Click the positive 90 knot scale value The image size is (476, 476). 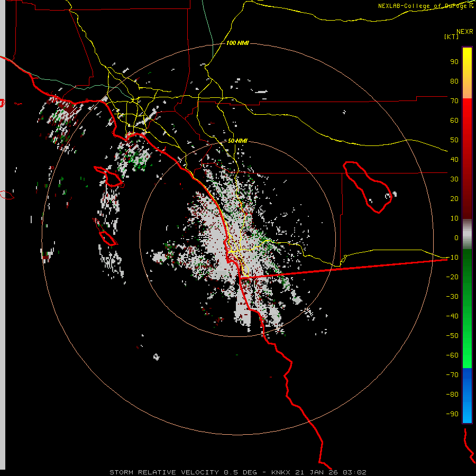454,62
